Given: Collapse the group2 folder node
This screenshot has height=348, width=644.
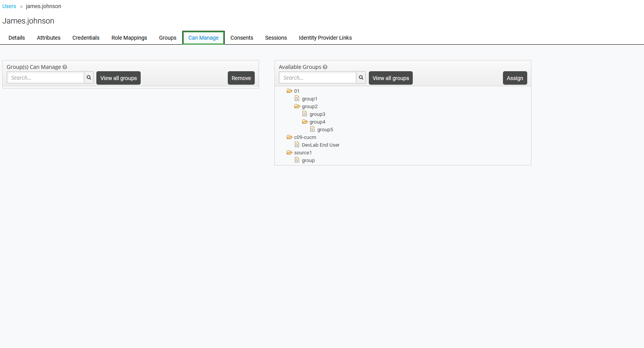Looking at the screenshot, I should coord(297,106).
